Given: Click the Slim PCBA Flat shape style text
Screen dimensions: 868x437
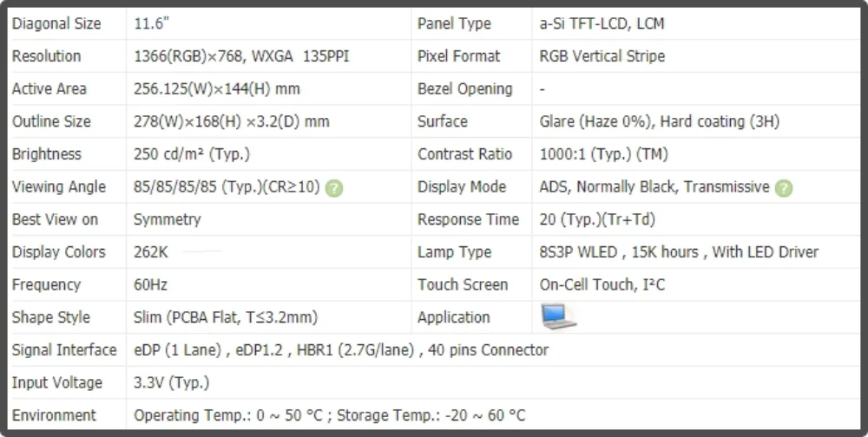Looking at the screenshot, I should (225, 317).
